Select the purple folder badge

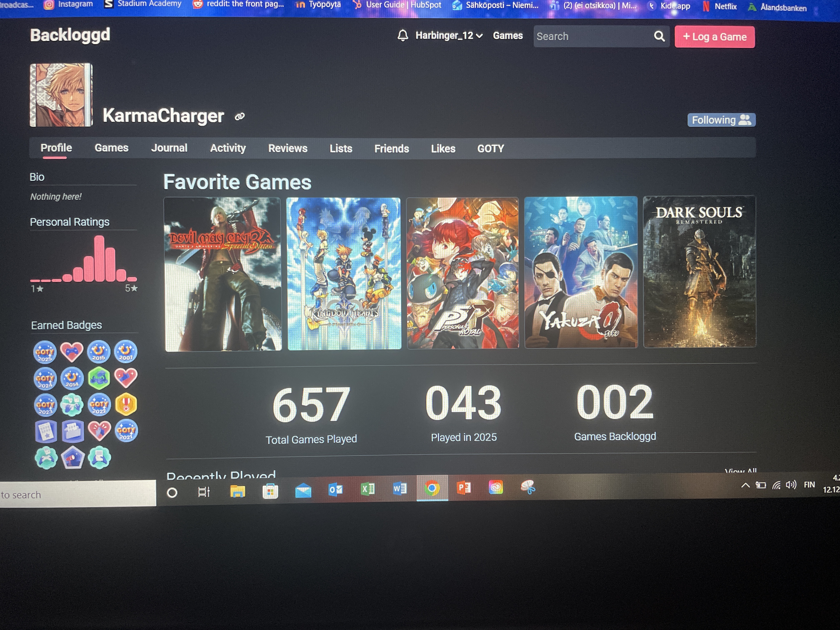(x=73, y=431)
